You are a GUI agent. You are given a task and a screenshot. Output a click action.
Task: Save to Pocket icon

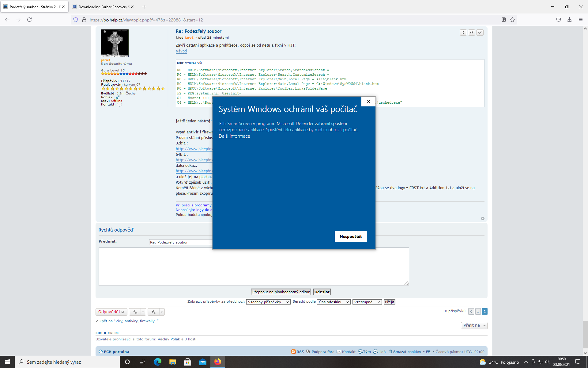pyautogui.click(x=559, y=20)
